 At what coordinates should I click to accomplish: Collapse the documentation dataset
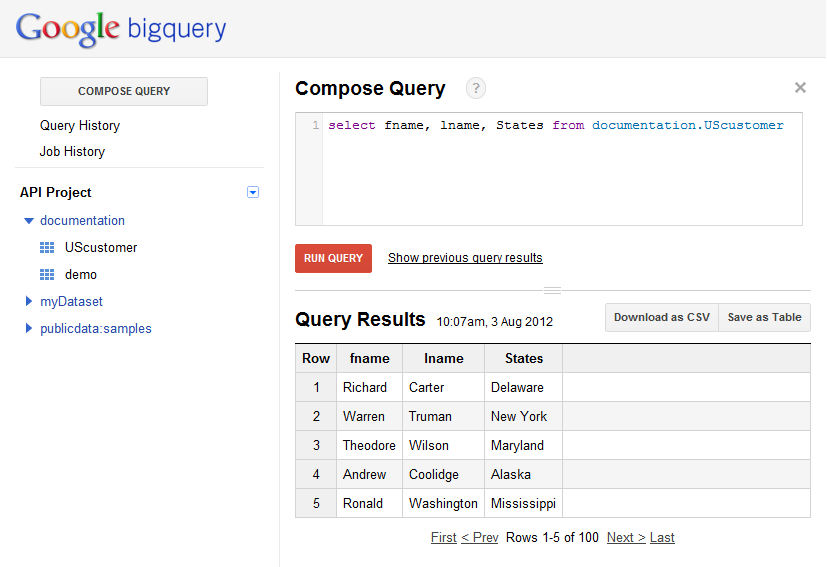[28, 221]
